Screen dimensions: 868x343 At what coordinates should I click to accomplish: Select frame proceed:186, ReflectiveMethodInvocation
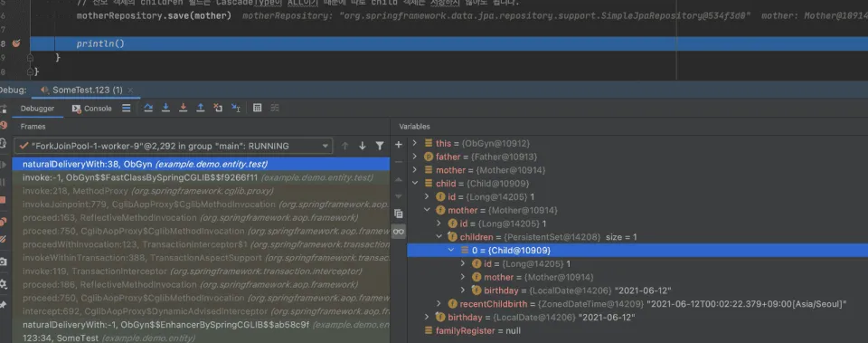tap(201, 285)
